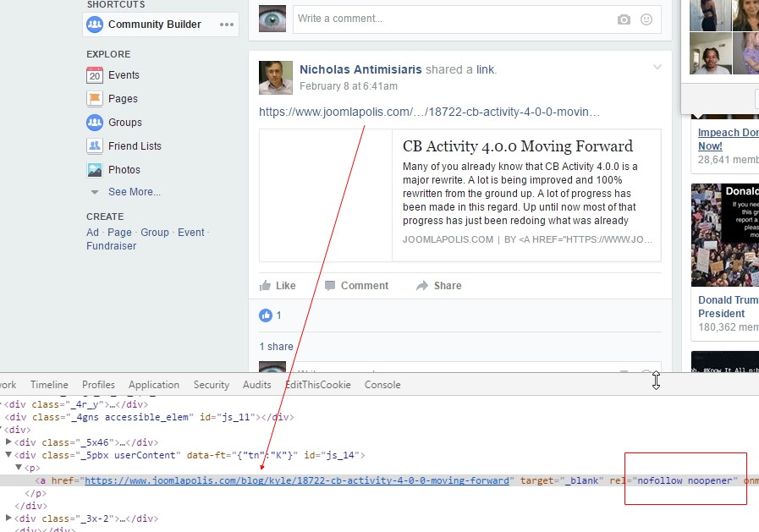Attach a photo via camera icon
The image size is (759, 532).
click(624, 19)
